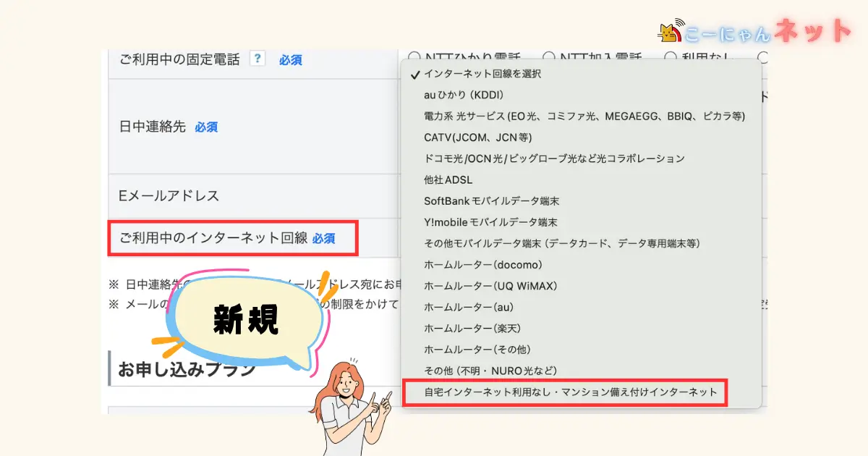
Task: Select 自宅インターネット利用なし・マンション備え付けインターネット option
Action: pos(581,392)
